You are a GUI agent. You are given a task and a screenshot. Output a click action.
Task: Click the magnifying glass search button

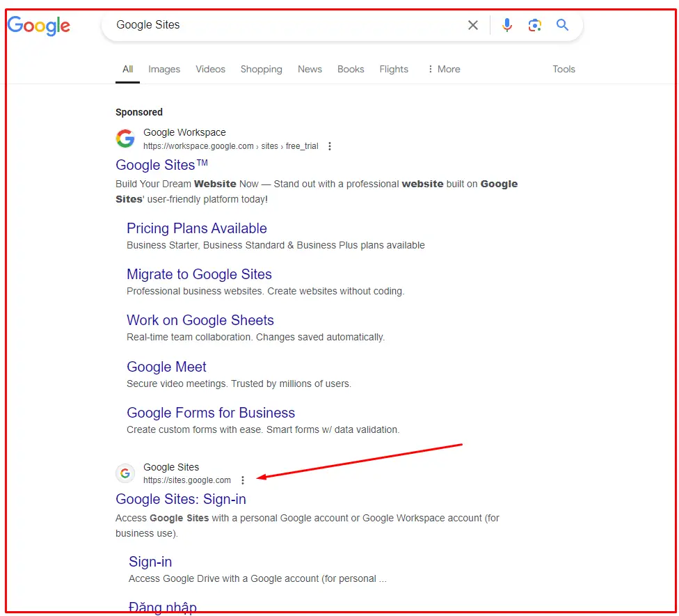click(x=562, y=25)
